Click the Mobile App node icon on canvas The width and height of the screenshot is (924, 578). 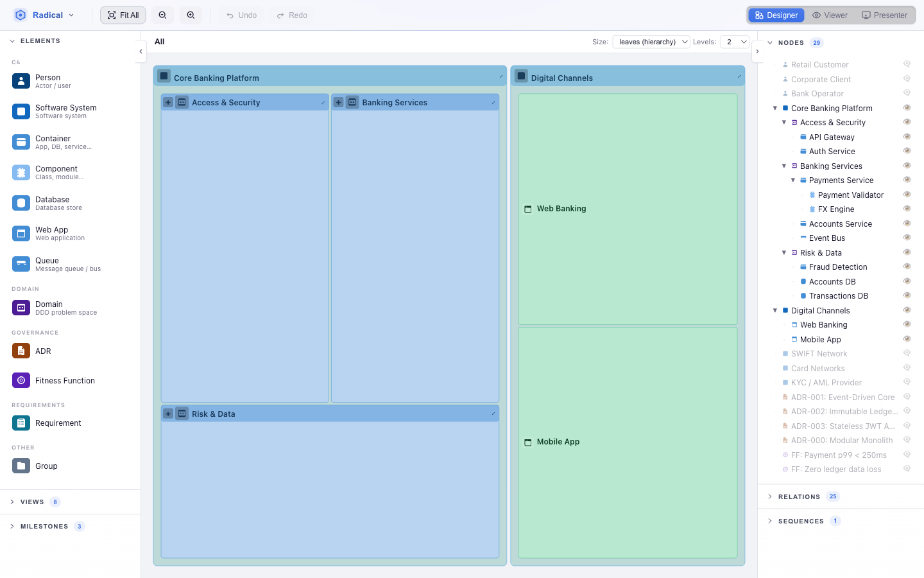tap(528, 442)
